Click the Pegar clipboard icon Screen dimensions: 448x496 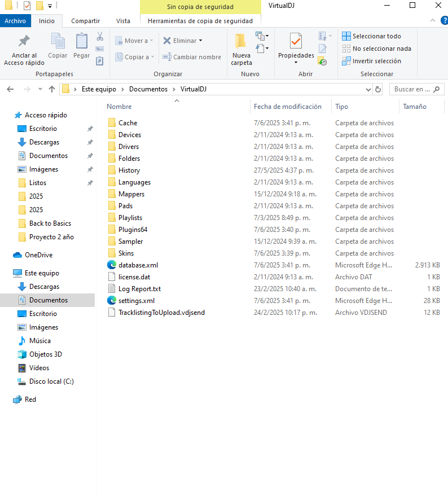click(82, 41)
